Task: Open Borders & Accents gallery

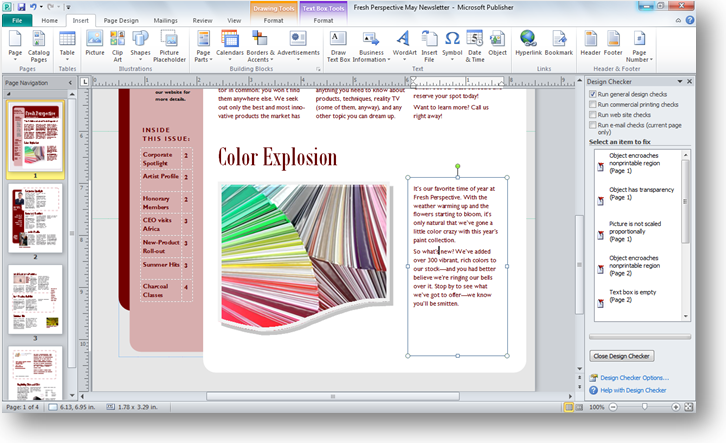Action: pos(260,46)
